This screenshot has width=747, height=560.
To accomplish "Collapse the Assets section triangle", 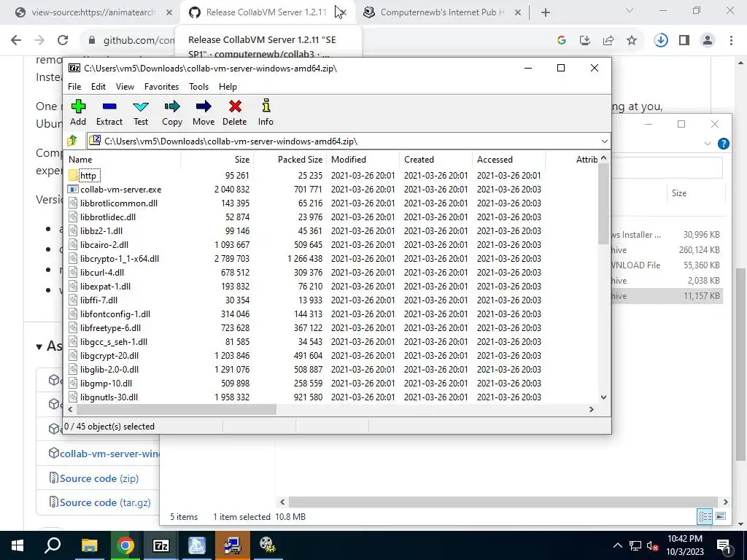I will [x=39, y=346].
